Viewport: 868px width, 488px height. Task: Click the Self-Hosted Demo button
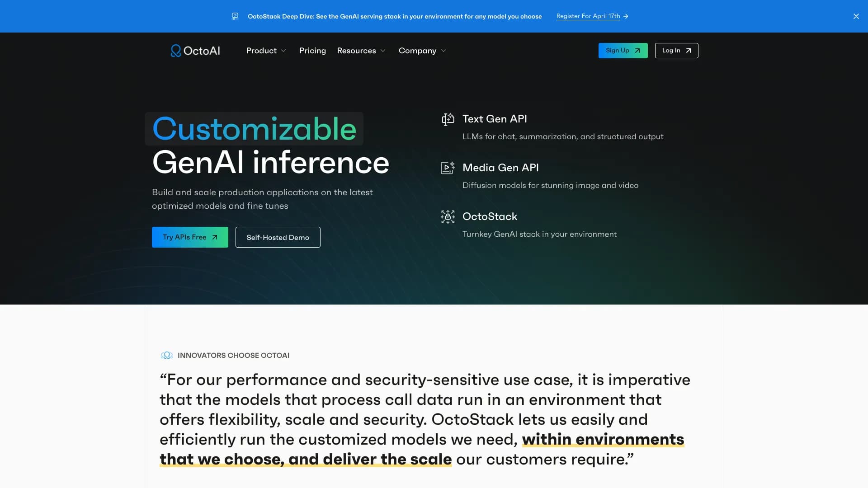coord(278,237)
